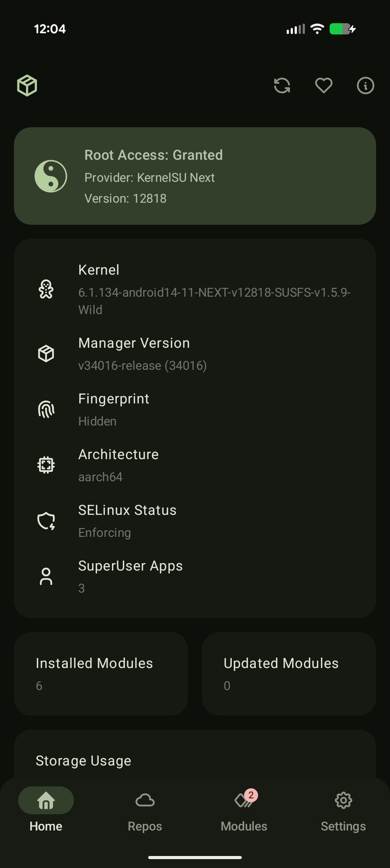Tap the refresh sync icon in header

tap(282, 85)
